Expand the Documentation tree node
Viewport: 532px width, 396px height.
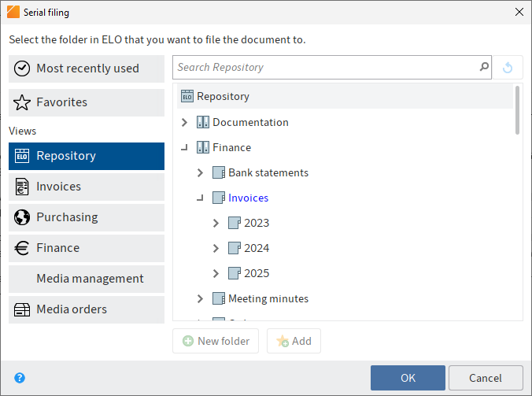coord(184,122)
